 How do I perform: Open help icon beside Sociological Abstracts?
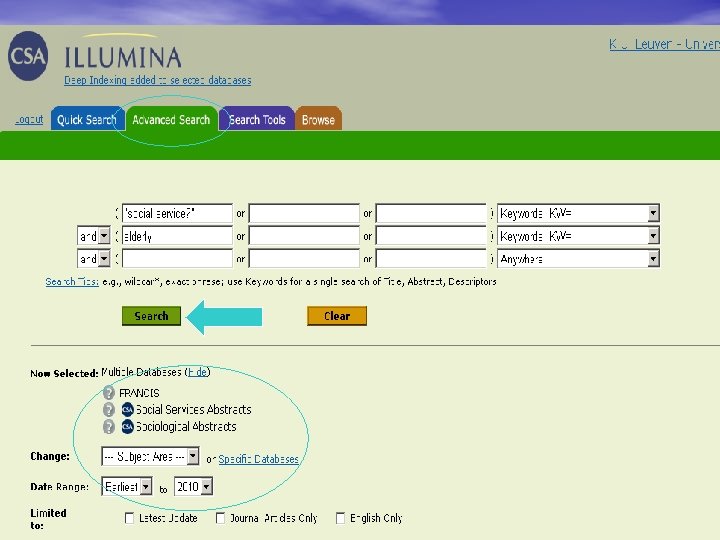109,427
